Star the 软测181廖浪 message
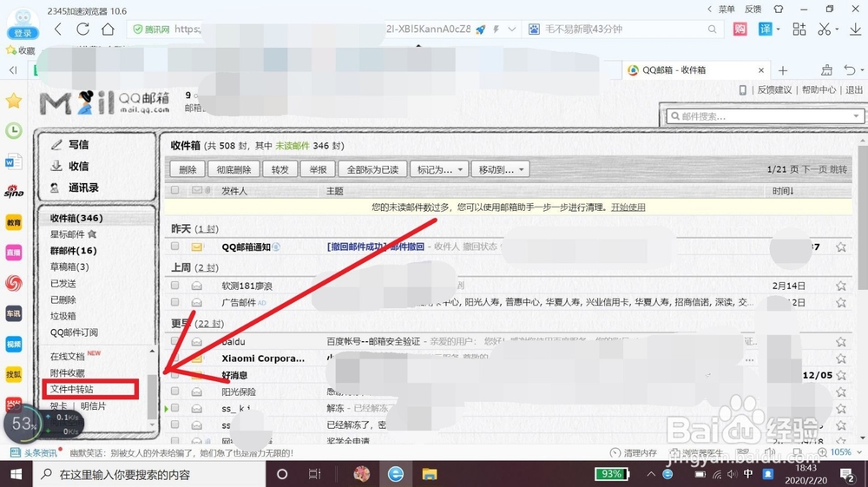Image resolution: width=868 pixels, height=487 pixels. pos(841,286)
